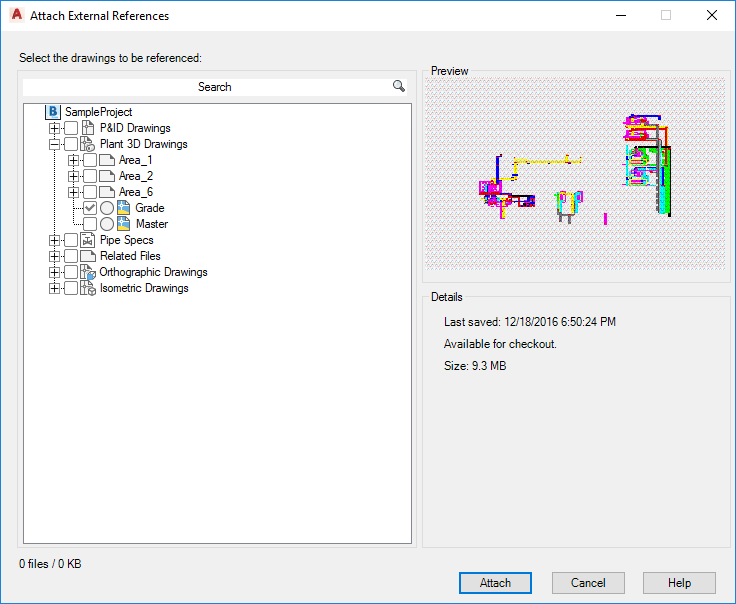Click the 'Size: 9.3 MB' text
The width and height of the screenshot is (736, 604).
point(475,366)
